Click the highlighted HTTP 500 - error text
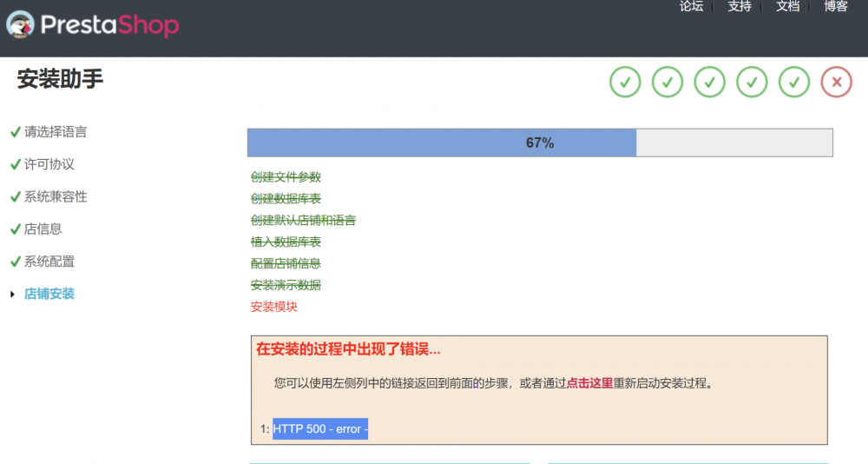The height and width of the screenshot is (464, 868). [320, 428]
